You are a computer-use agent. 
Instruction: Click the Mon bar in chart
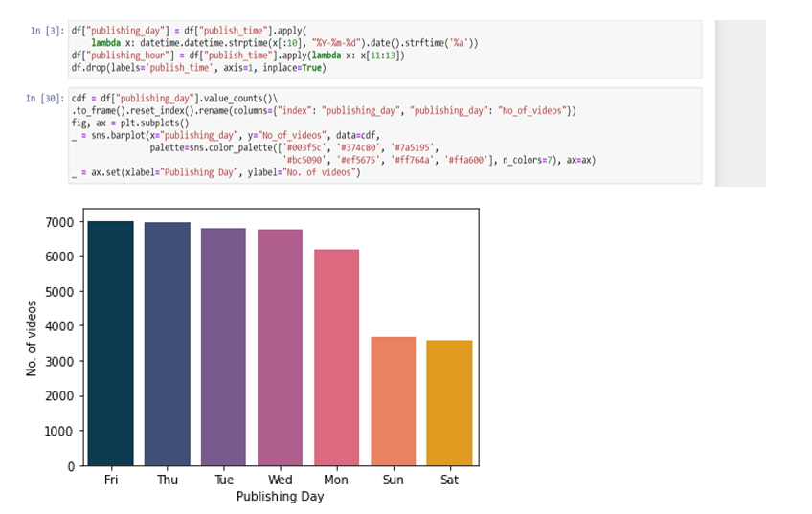tap(337, 357)
